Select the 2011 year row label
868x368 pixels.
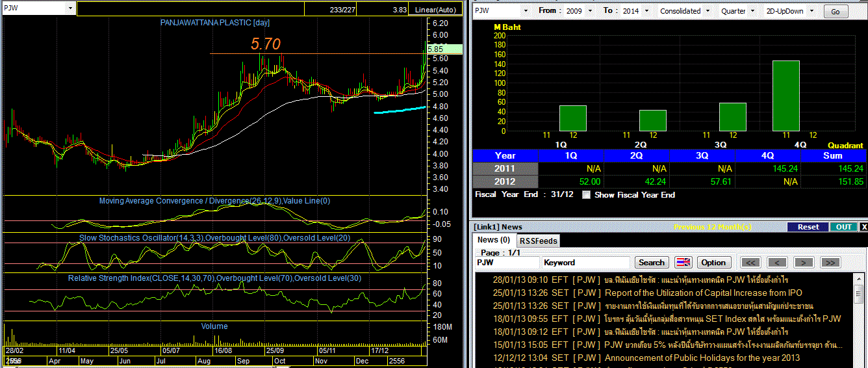(505, 168)
